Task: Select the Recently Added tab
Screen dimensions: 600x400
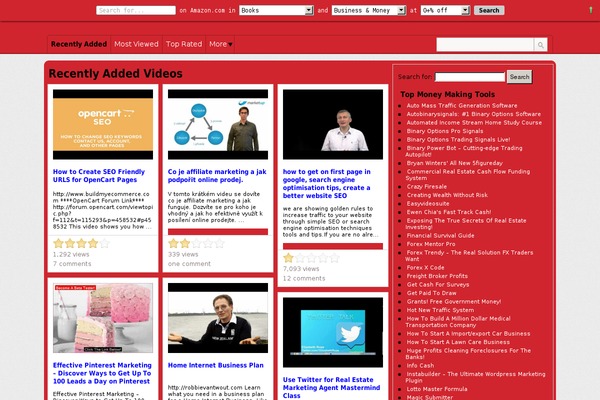Action: click(x=79, y=44)
